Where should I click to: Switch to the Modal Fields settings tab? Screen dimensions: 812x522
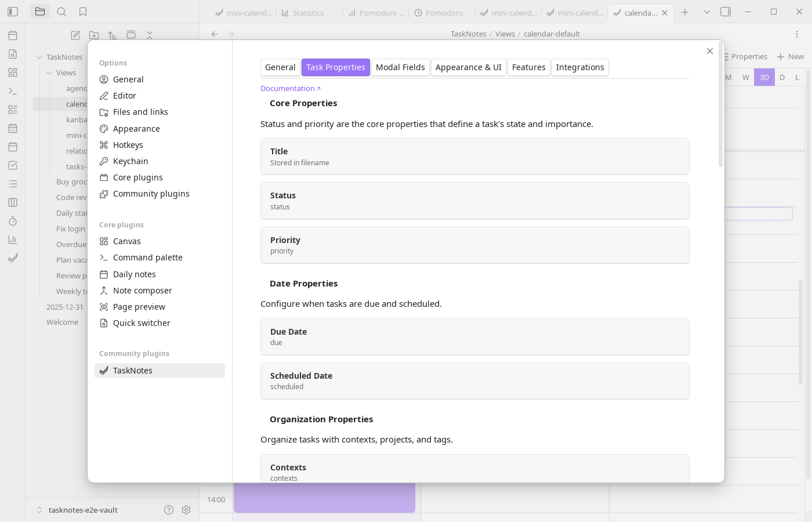(x=400, y=67)
